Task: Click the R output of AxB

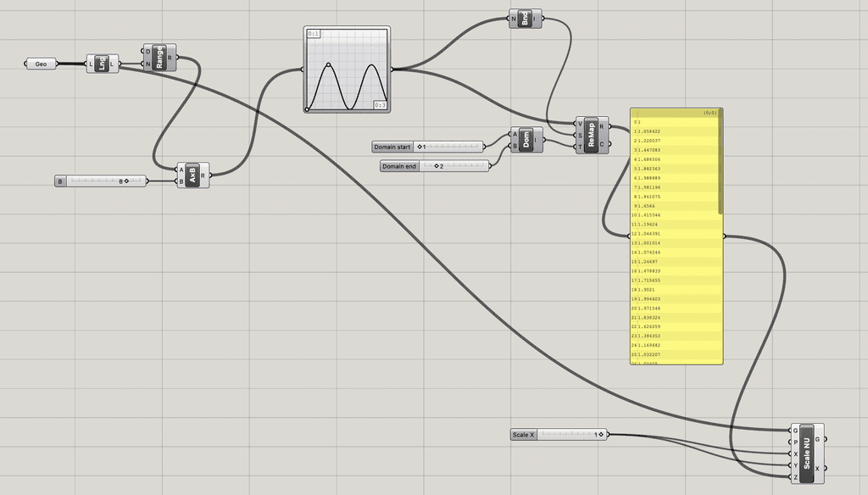Action: [203, 175]
